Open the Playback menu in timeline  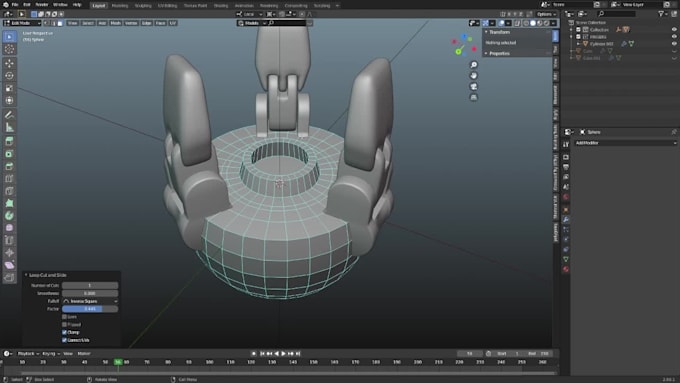tap(28, 354)
